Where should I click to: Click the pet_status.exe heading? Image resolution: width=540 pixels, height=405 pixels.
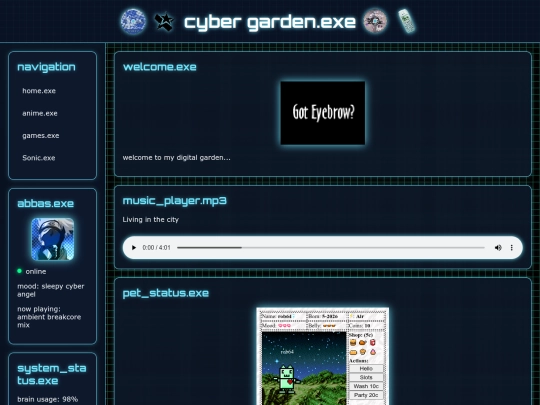point(166,293)
